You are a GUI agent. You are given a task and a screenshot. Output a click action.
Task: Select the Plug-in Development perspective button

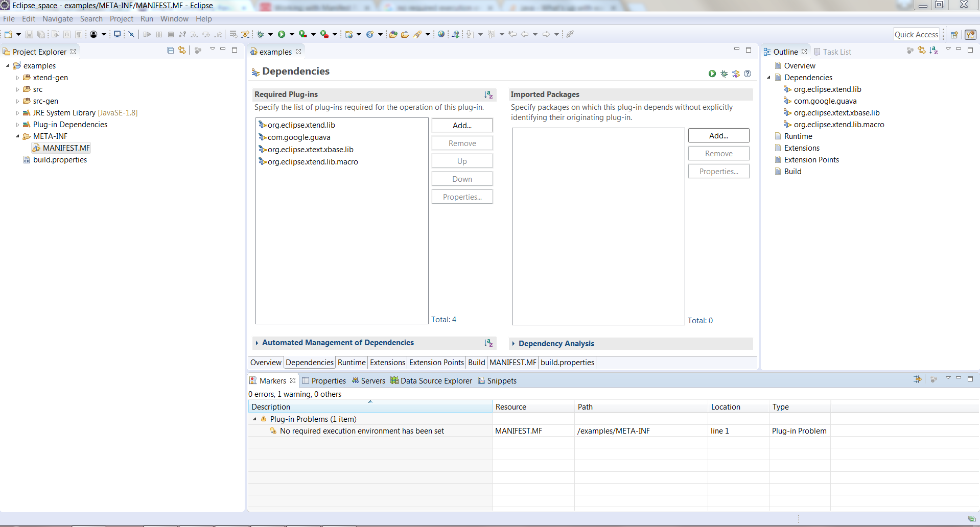tap(970, 35)
